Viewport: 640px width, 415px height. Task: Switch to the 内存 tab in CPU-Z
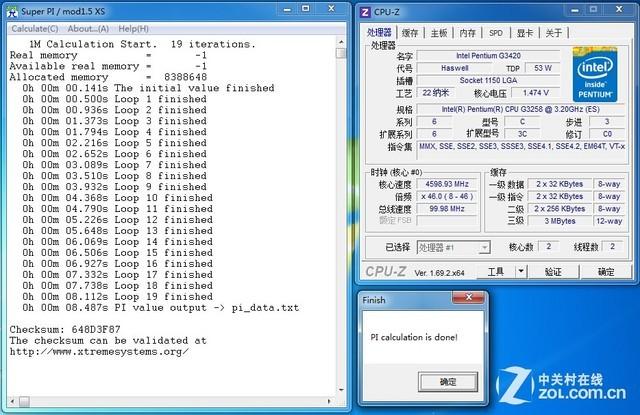point(467,33)
